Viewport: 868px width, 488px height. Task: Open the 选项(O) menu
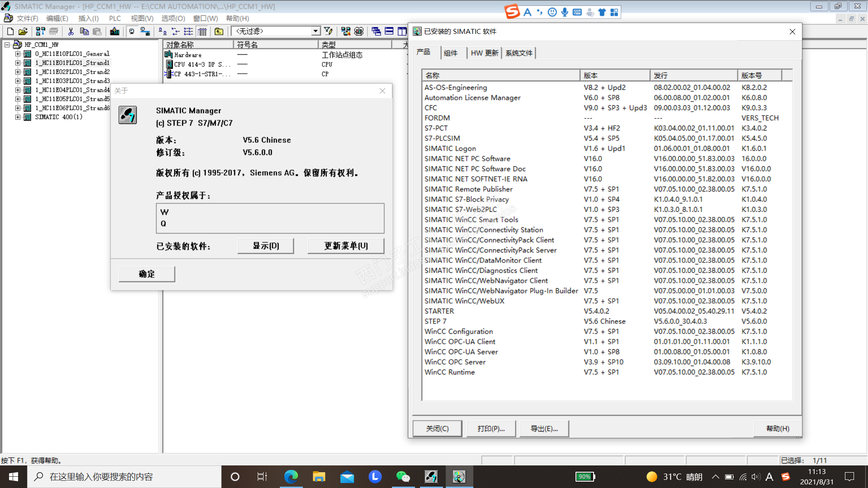tap(173, 19)
